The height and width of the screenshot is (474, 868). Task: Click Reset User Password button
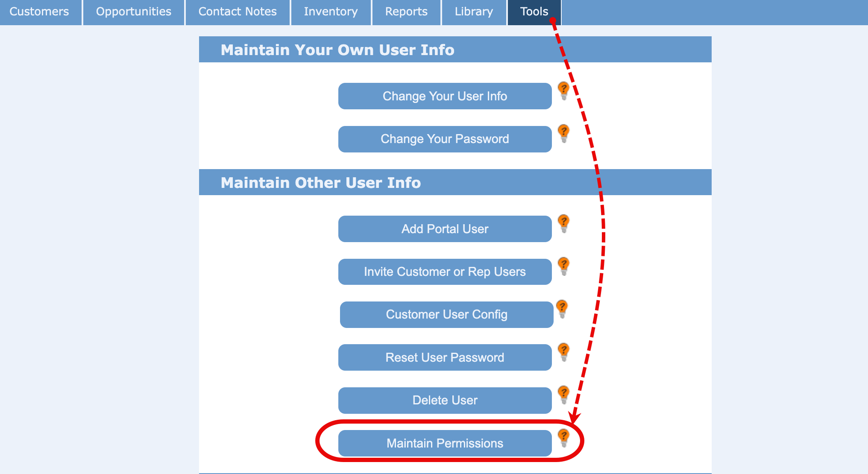445,357
